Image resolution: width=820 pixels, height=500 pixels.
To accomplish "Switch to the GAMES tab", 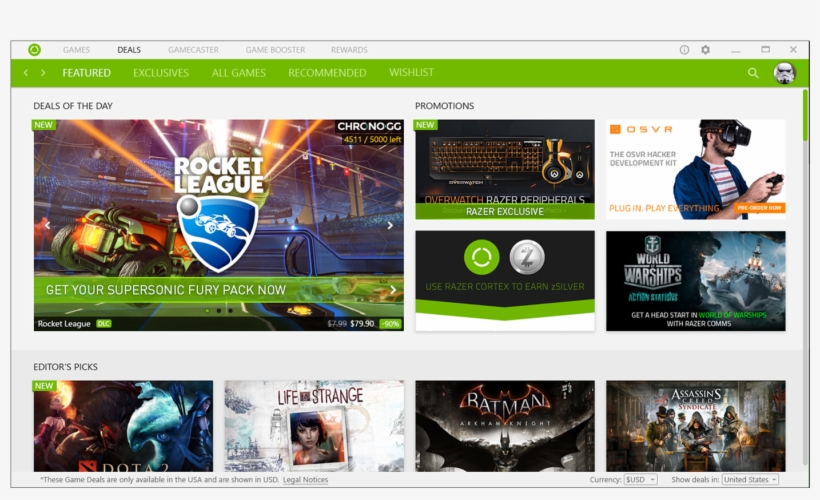I will pyautogui.click(x=76, y=50).
